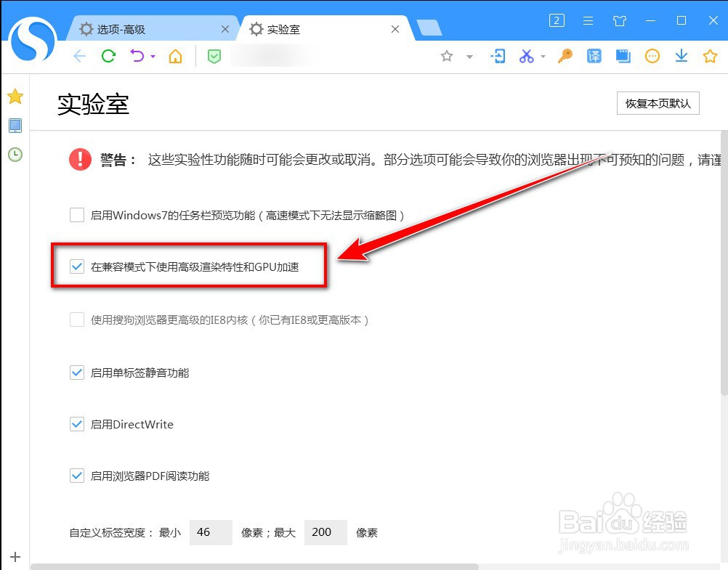Click the skin/theme T-shirt icon
The width and height of the screenshot is (728, 570).
click(620, 20)
